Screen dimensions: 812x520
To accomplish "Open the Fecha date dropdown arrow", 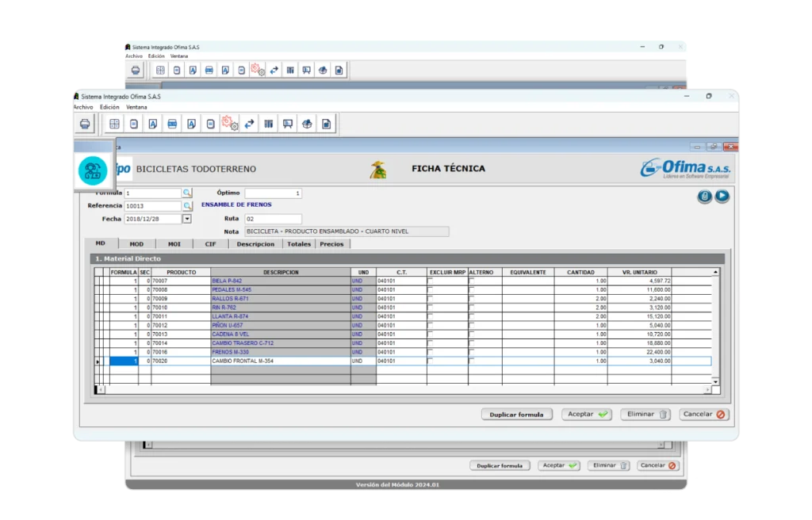I will [x=187, y=219].
